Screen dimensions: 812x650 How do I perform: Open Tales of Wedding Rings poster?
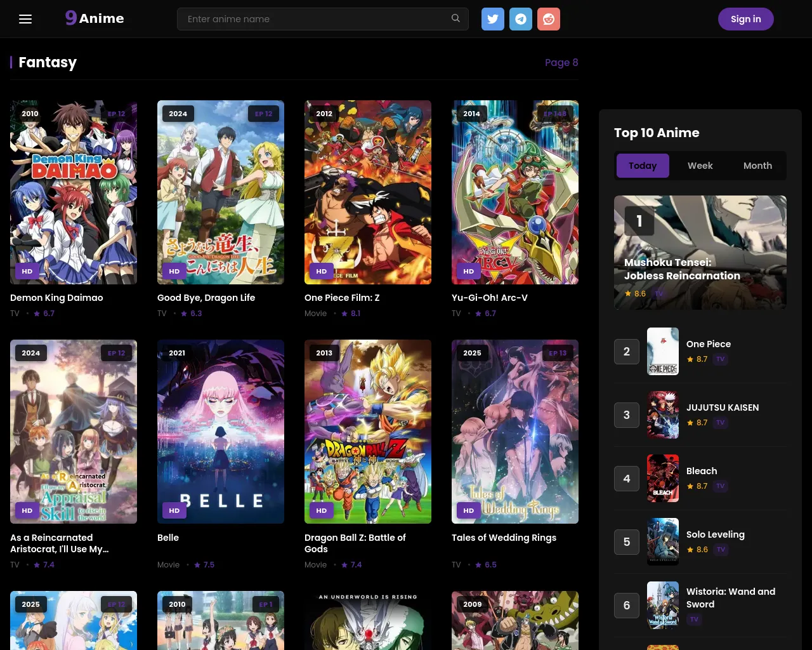(x=515, y=432)
